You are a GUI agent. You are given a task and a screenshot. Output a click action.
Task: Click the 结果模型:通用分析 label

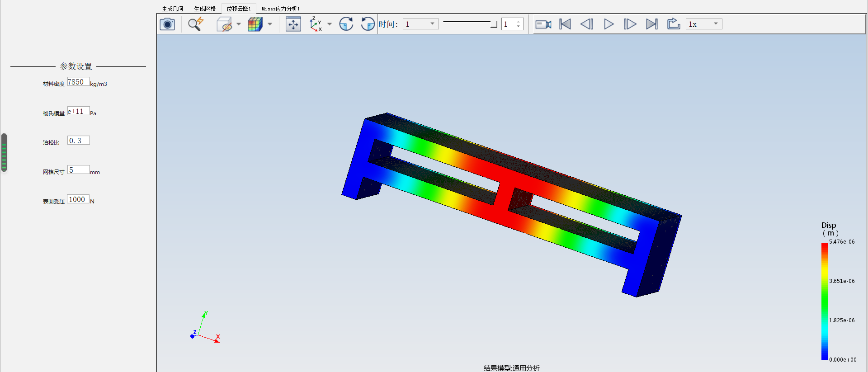click(512, 368)
